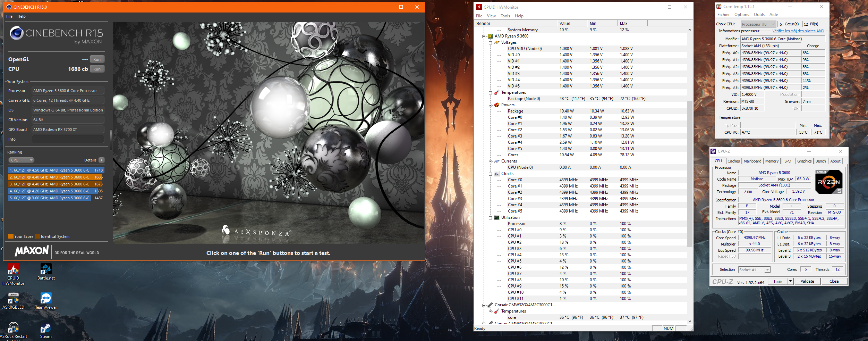Screen dimensions: 868x341
Task: Switch to the SPD tab in CPU-Z
Action: (x=788, y=161)
